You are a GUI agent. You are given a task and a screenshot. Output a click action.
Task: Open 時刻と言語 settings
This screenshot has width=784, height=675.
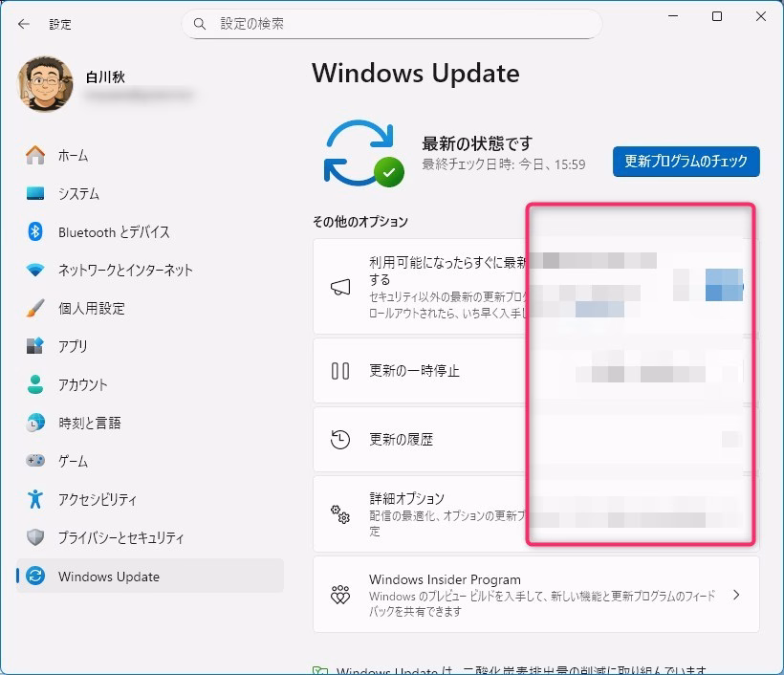pyautogui.click(x=150, y=423)
